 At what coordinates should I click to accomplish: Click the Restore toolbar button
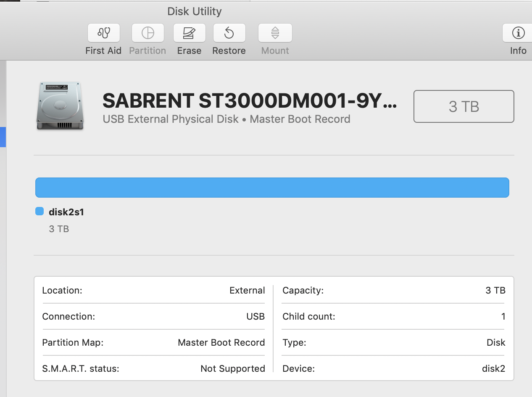[229, 33]
